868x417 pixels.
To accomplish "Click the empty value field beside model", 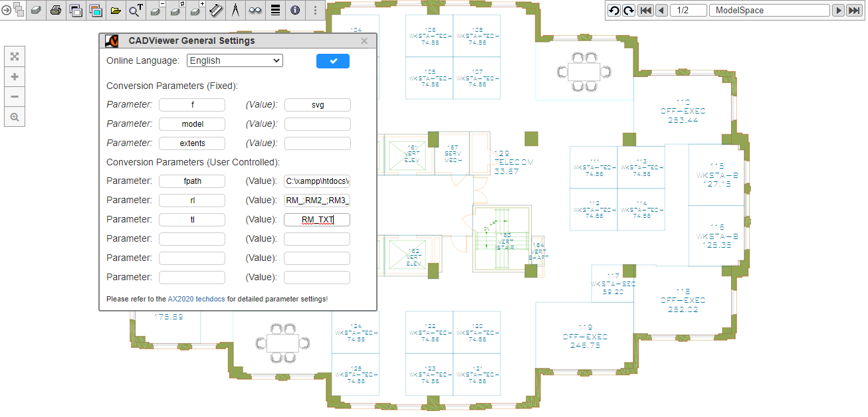I will 318,124.
